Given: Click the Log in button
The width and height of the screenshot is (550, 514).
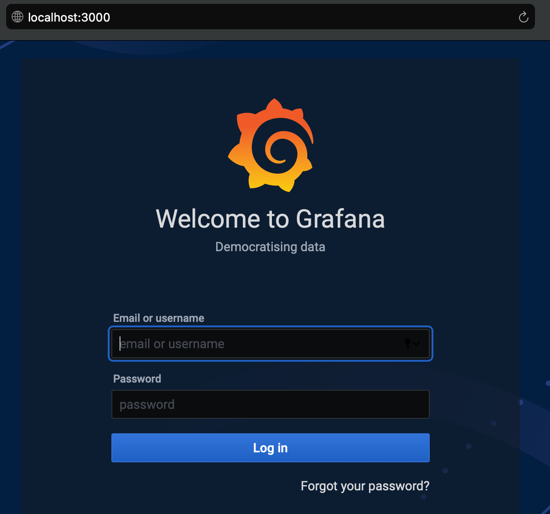Looking at the screenshot, I should point(270,447).
